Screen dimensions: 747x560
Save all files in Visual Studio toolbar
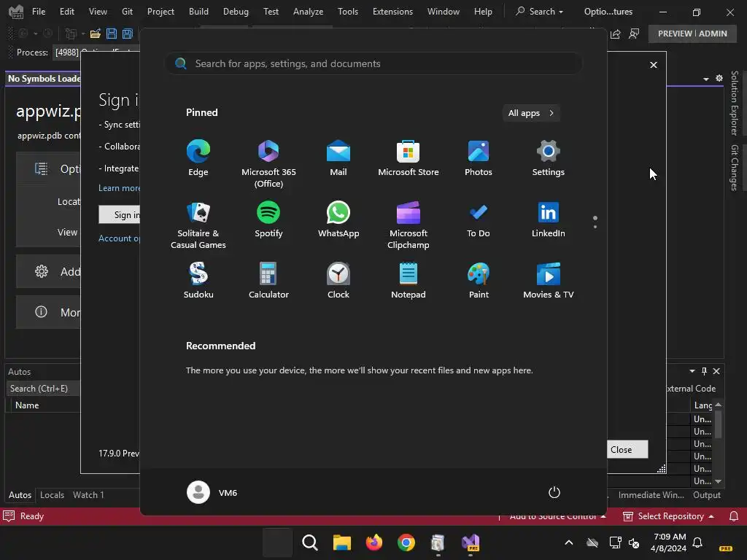[128, 34]
